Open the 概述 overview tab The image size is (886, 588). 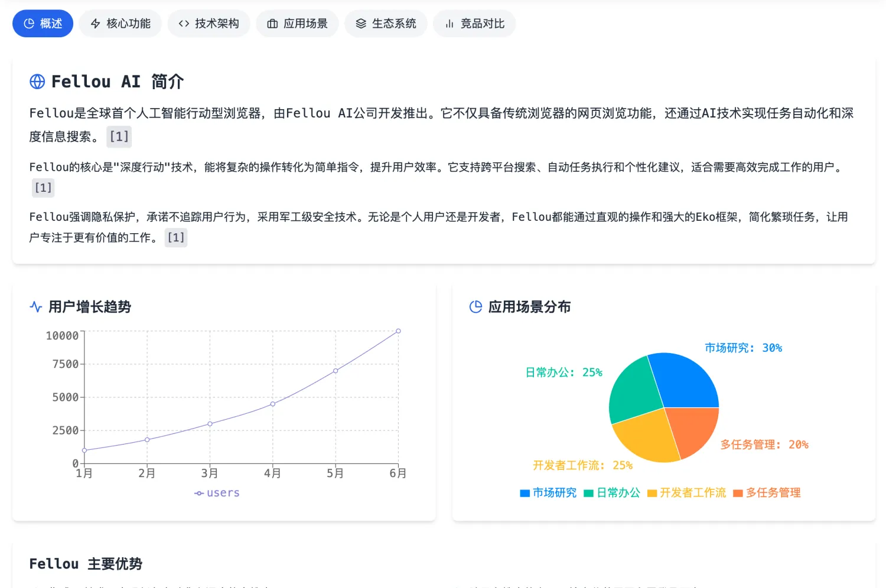pos(43,24)
